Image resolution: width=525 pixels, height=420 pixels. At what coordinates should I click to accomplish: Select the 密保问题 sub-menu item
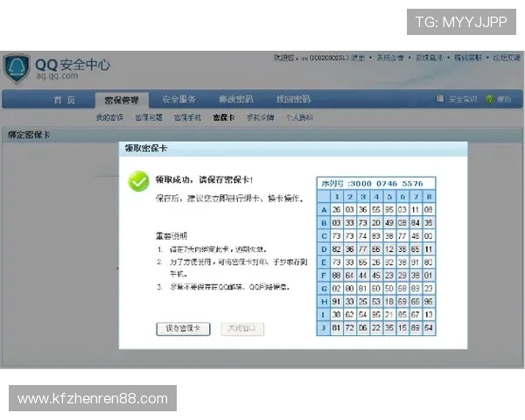point(149,117)
